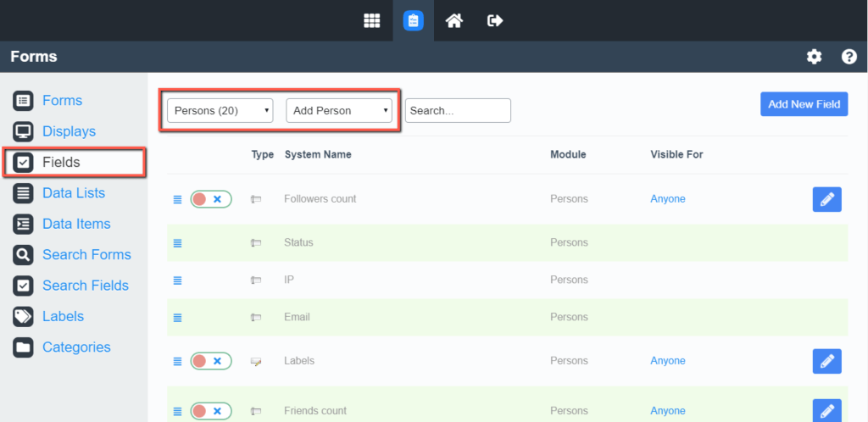This screenshot has height=422, width=868.
Task: Open Data Items in the sidebar
Action: point(76,224)
